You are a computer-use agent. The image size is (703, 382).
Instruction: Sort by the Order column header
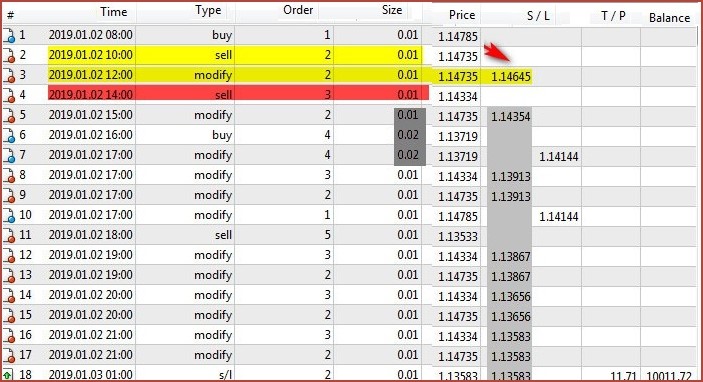[x=298, y=10]
